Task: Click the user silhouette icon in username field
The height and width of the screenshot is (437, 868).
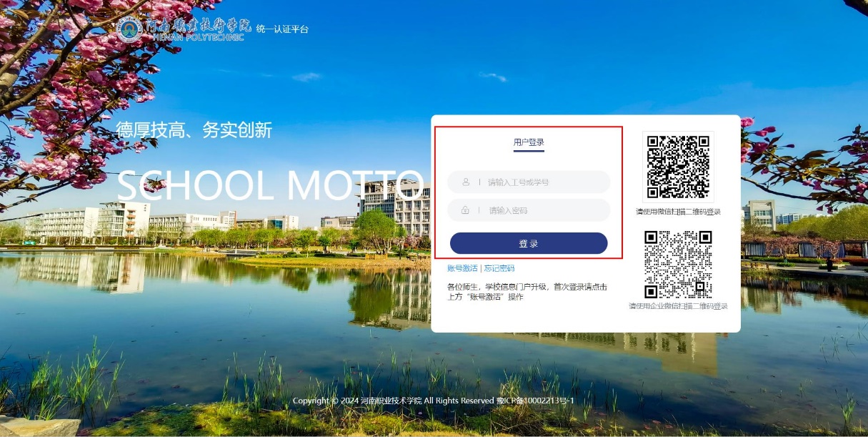Action: pos(466,182)
